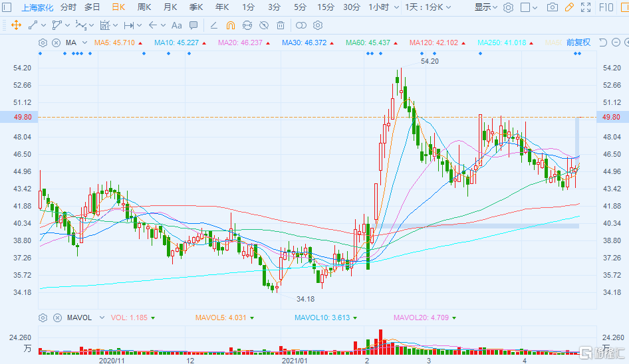629x364 pixels.
Task: Hide all drawings with eye-slash icon
Action: 264,25
